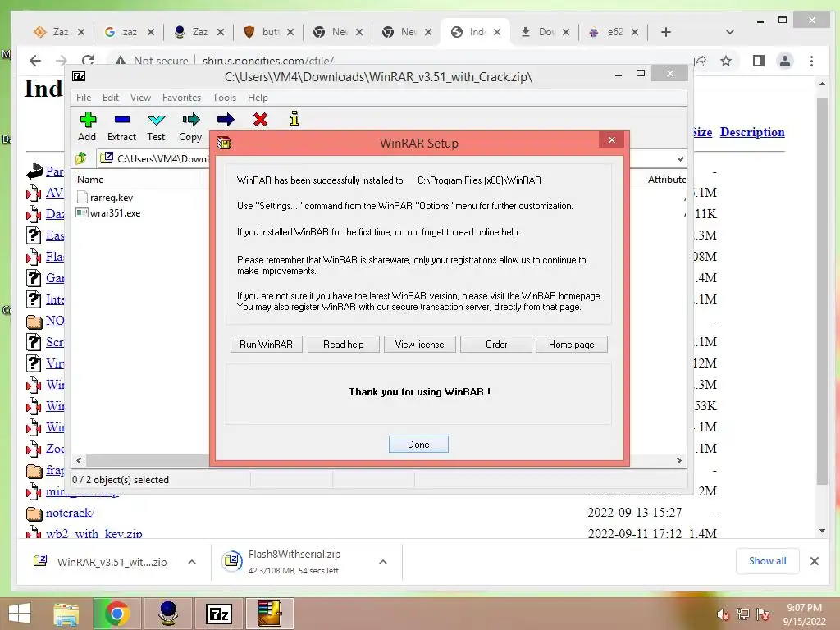Click the red Delete X icon in 7-Zip
The width and height of the screenshot is (840, 630).
(260, 120)
